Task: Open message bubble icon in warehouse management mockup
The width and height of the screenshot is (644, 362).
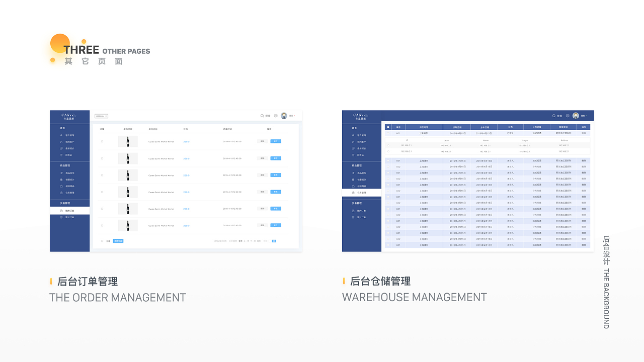Action: click(x=568, y=116)
